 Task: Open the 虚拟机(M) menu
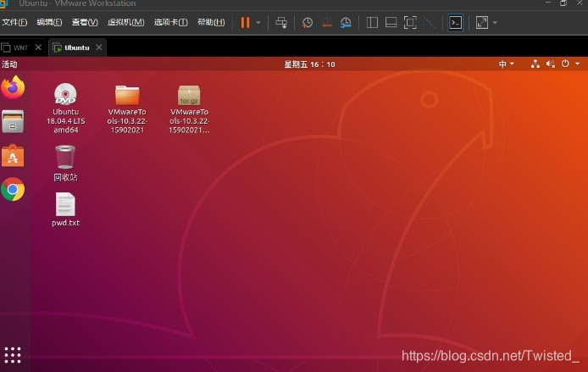pyautogui.click(x=125, y=22)
